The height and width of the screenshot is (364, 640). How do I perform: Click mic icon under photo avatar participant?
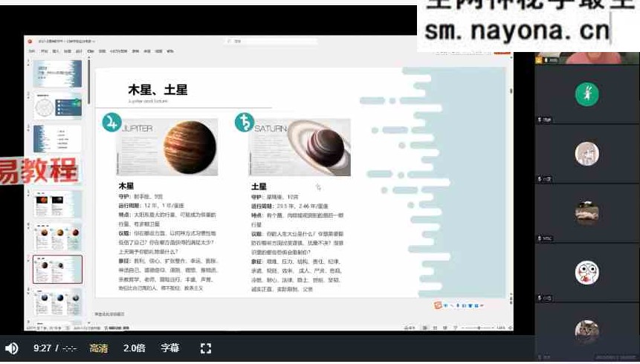(540, 238)
